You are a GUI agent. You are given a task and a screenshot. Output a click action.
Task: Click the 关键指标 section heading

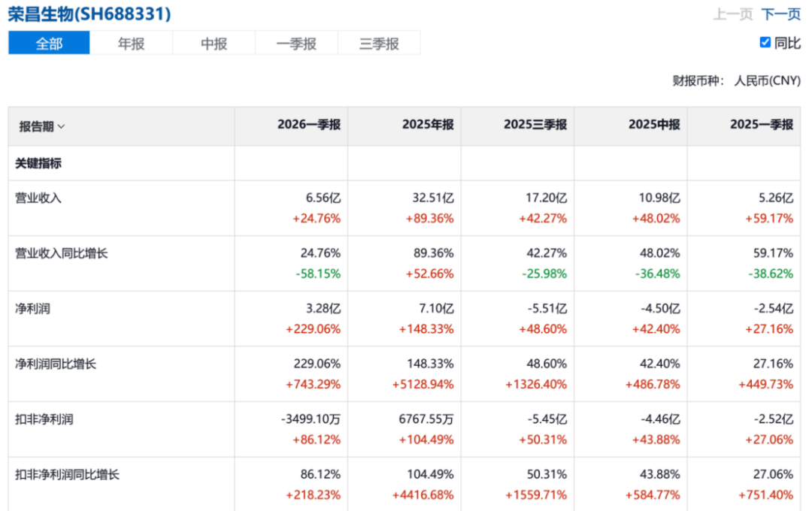[38, 164]
